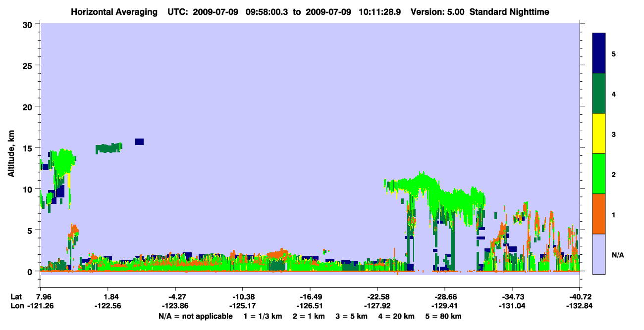Image resolution: width=644 pixels, height=330 pixels.
Task: Click the dark green cloud layer near 15 km altitude
Action: tap(108, 148)
